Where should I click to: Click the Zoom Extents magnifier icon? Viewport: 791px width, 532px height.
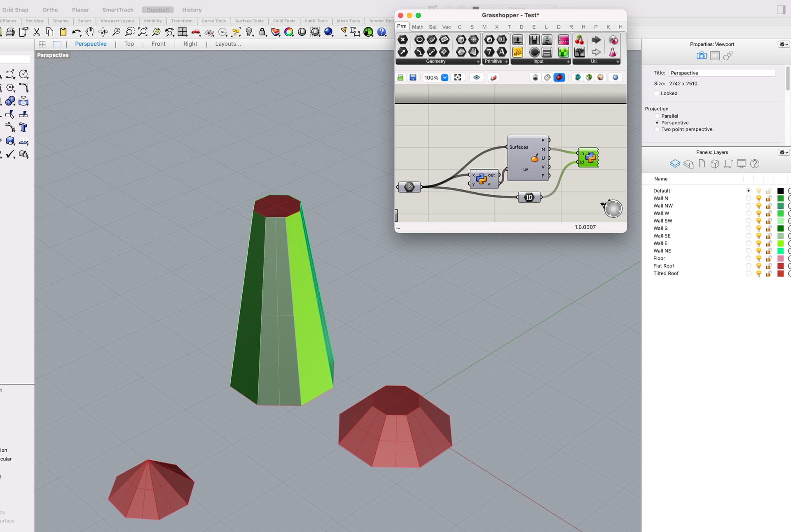click(x=143, y=32)
